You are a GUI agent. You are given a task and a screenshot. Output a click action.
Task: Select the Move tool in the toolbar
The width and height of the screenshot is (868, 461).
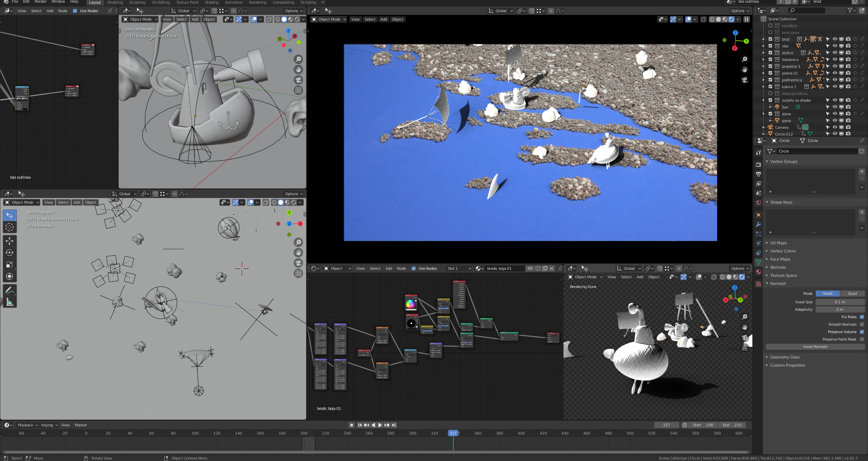coord(9,241)
